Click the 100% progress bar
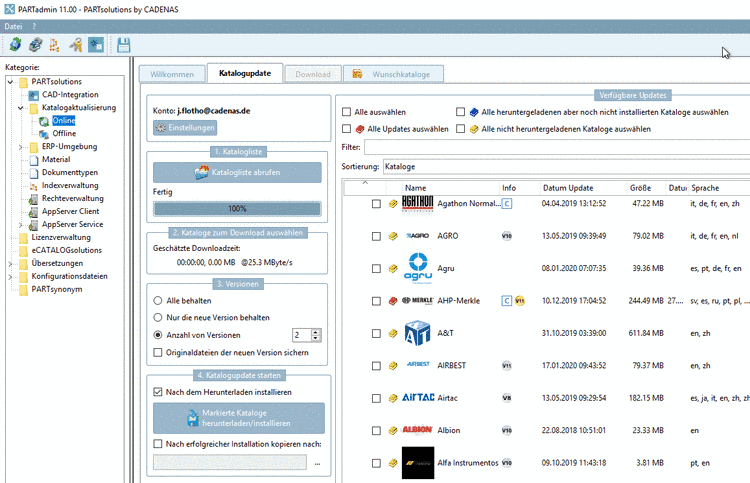The height and width of the screenshot is (483, 750). coord(237,209)
